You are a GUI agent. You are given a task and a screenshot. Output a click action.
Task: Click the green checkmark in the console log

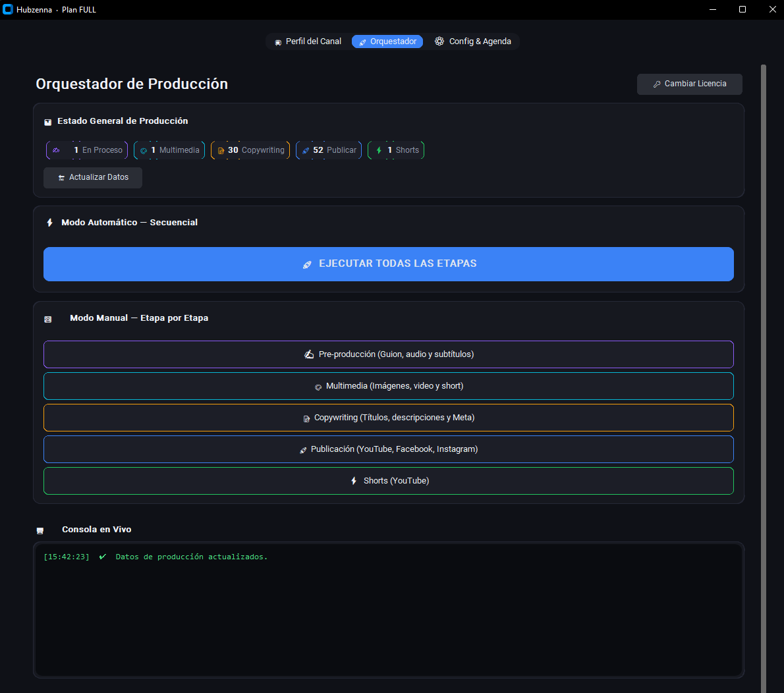tap(103, 557)
